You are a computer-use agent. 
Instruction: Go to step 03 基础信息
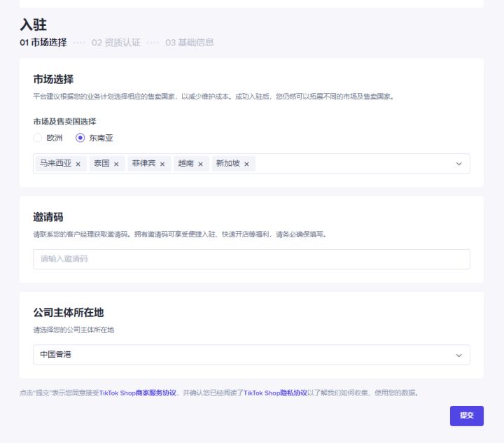point(190,43)
